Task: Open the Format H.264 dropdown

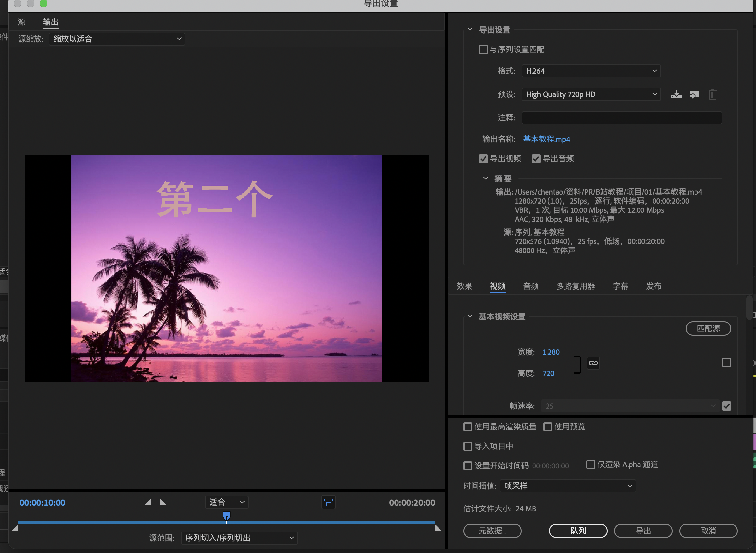Action: [591, 71]
